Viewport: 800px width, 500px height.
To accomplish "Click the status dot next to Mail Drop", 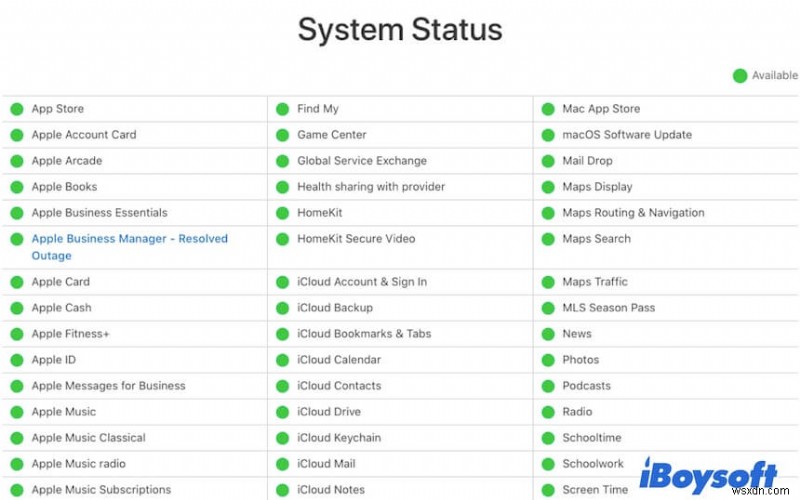I will (x=548, y=161).
